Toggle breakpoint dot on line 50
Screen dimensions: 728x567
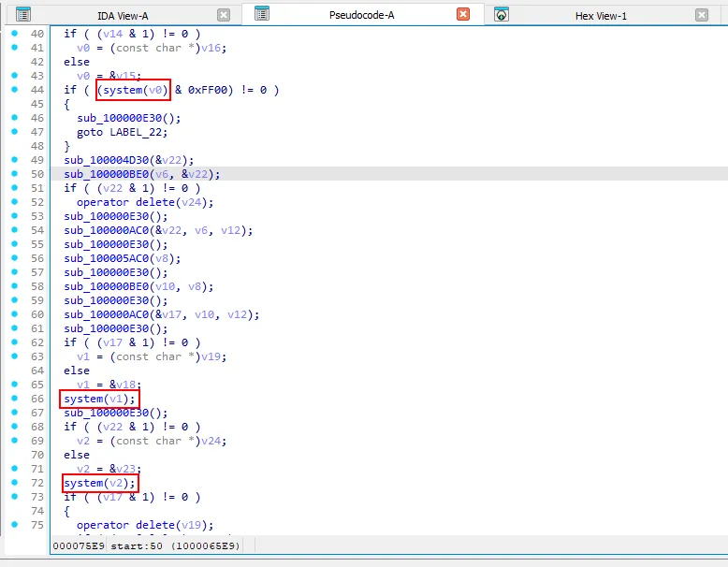14,174
